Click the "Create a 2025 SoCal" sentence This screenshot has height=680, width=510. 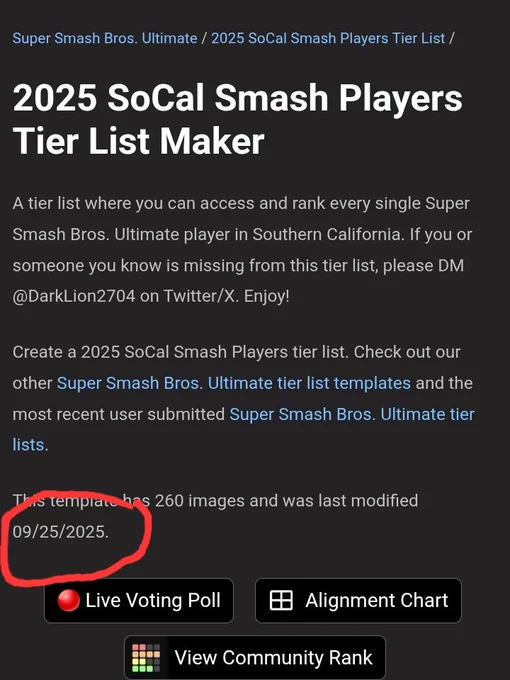coord(180,352)
